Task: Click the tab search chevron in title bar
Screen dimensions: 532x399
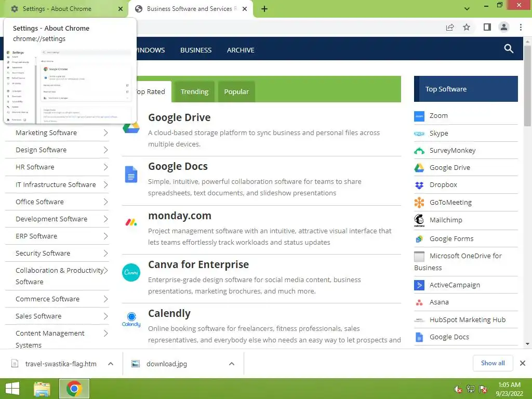Action: 467,9
